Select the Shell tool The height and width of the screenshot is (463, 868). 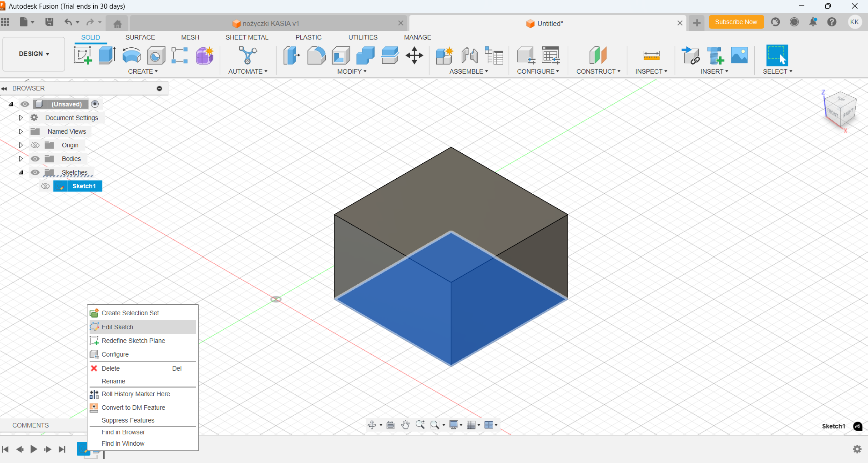[x=341, y=55]
